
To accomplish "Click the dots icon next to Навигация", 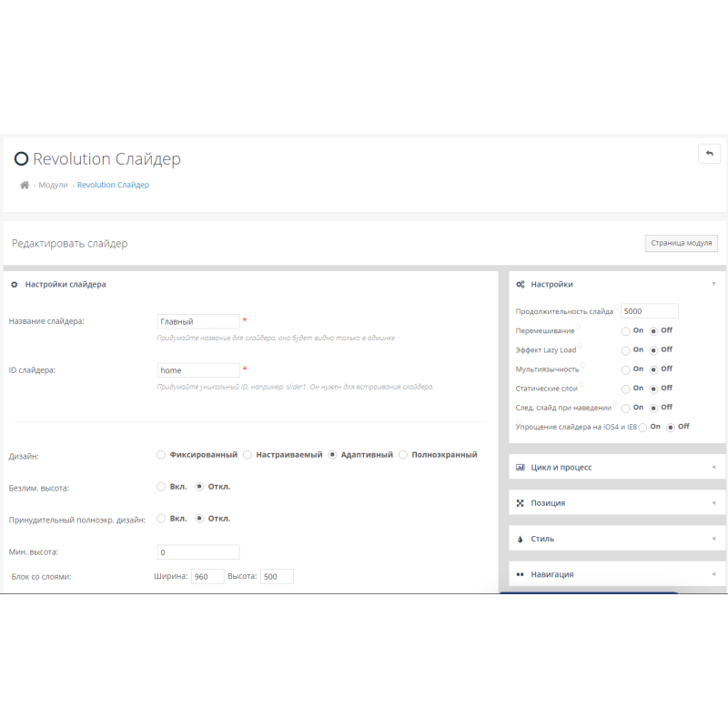I will coord(521,574).
